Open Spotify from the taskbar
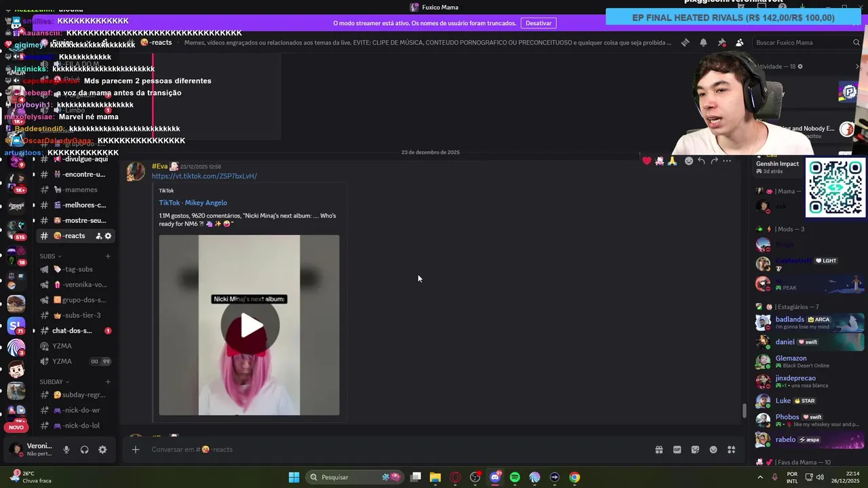The height and width of the screenshot is (488, 868). pos(515,477)
